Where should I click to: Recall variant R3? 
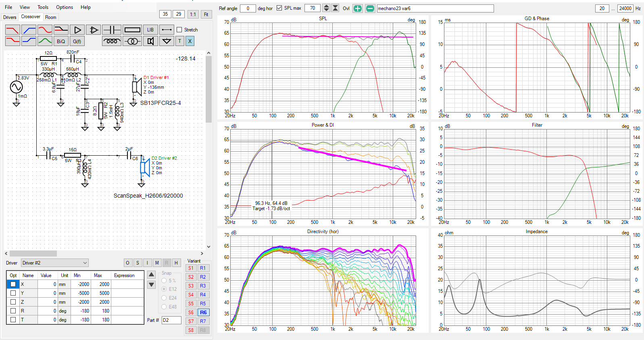(x=203, y=286)
